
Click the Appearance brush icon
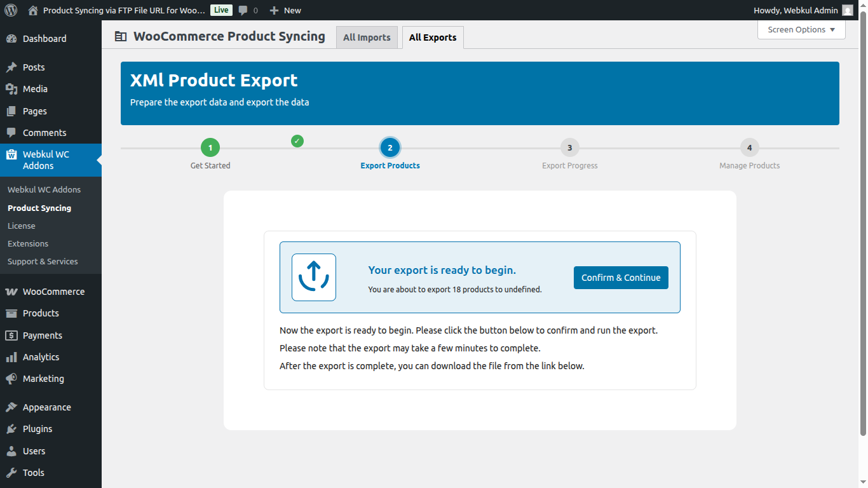11,407
